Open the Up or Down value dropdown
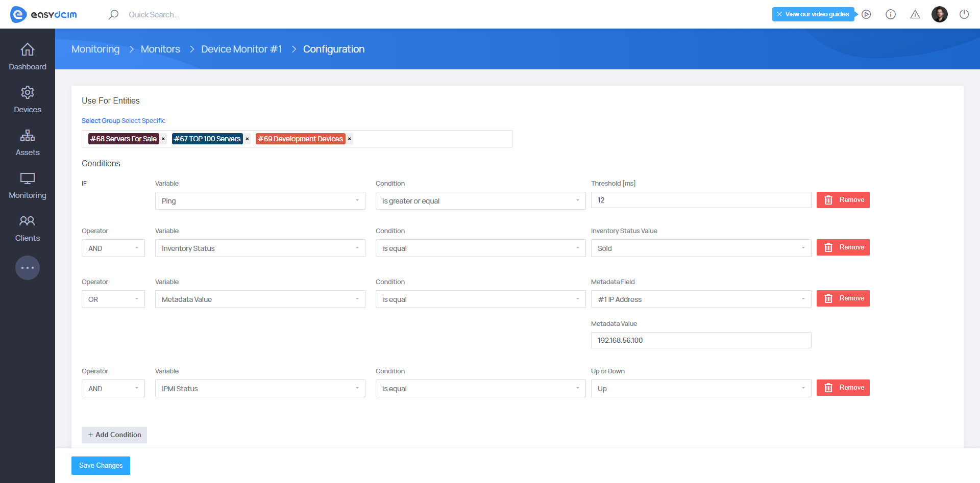The width and height of the screenshot is (980, 483). point(701,389)
